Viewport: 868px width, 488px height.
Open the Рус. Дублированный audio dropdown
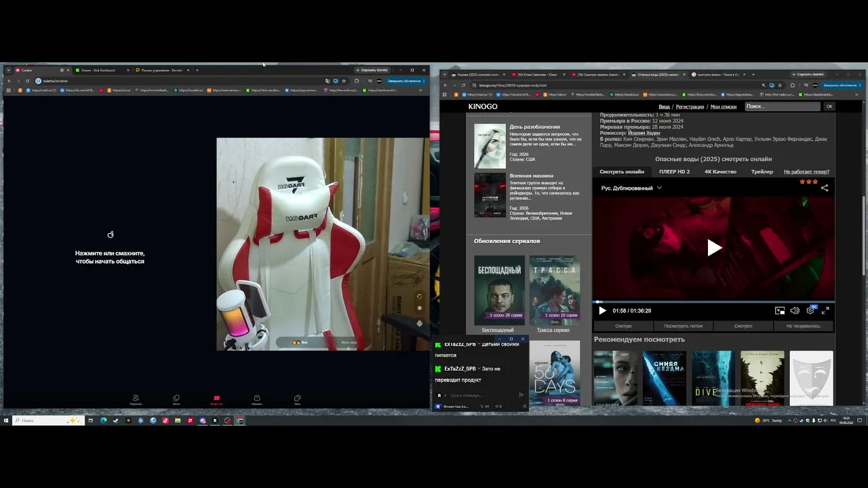631,188
